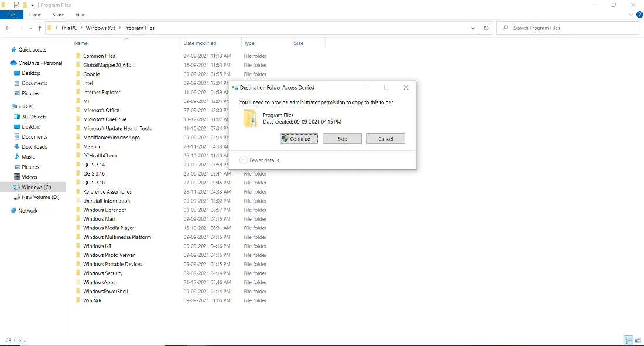This screenshot has height=346, width=644.
Task: Go up one folder level
Action: 39,28
